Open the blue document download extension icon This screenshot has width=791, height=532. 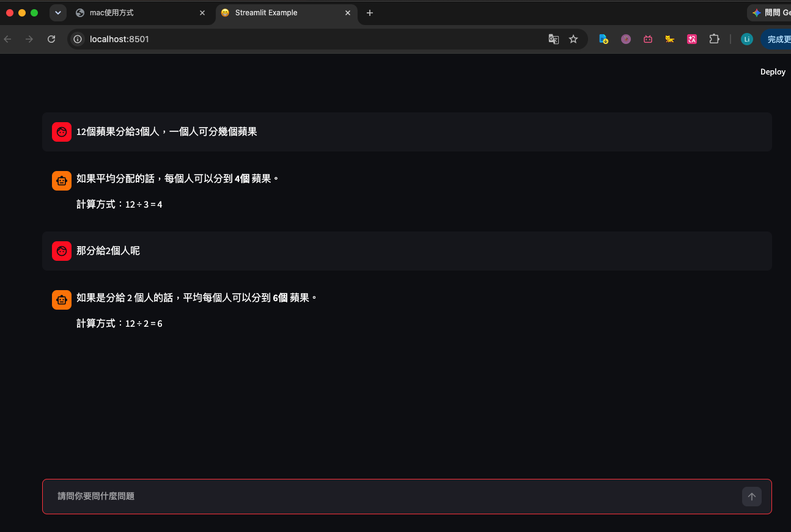coord(603,39)
